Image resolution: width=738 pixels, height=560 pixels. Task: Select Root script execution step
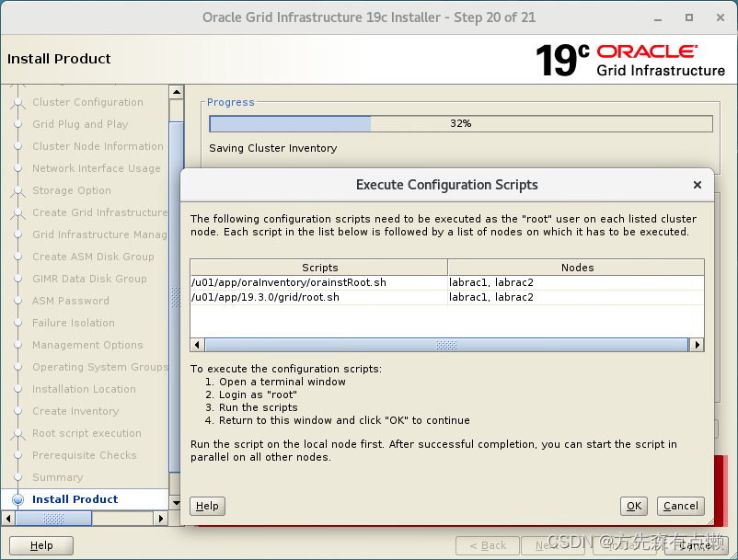(86, 433)
